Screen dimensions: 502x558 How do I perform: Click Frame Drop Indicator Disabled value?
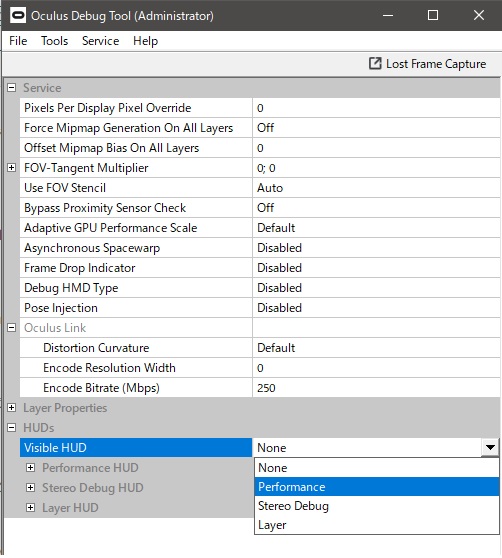tap(376, 268)
